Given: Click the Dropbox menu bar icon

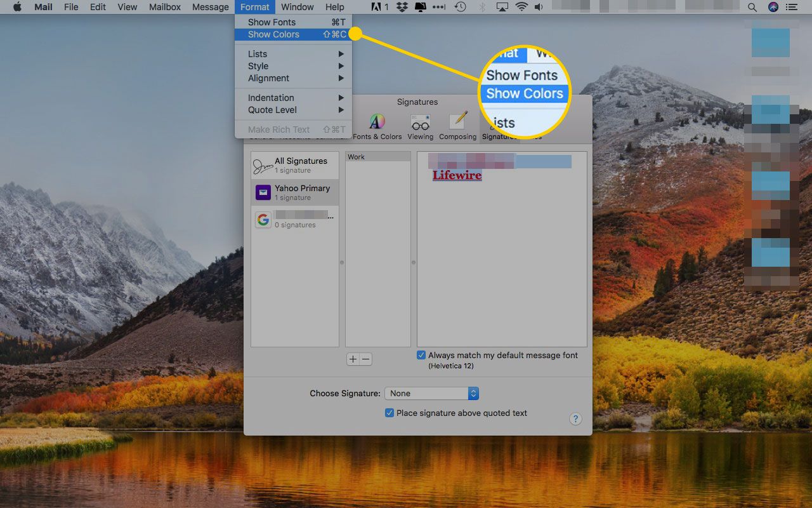Looking at the screenshot, I should (402, 8).
